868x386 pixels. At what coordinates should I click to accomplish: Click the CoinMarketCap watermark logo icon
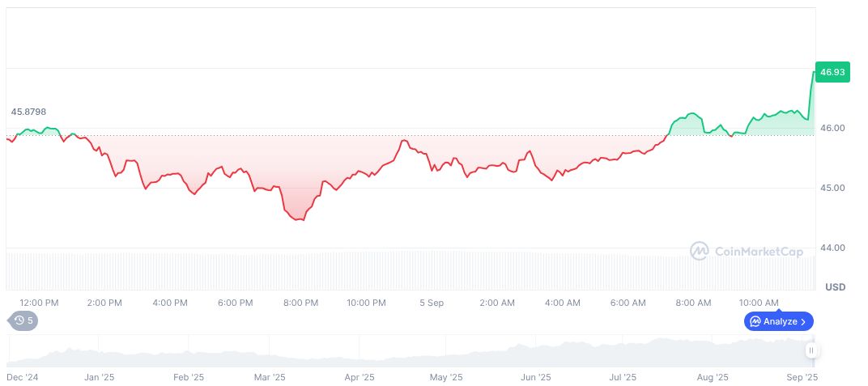click(699, 252)
